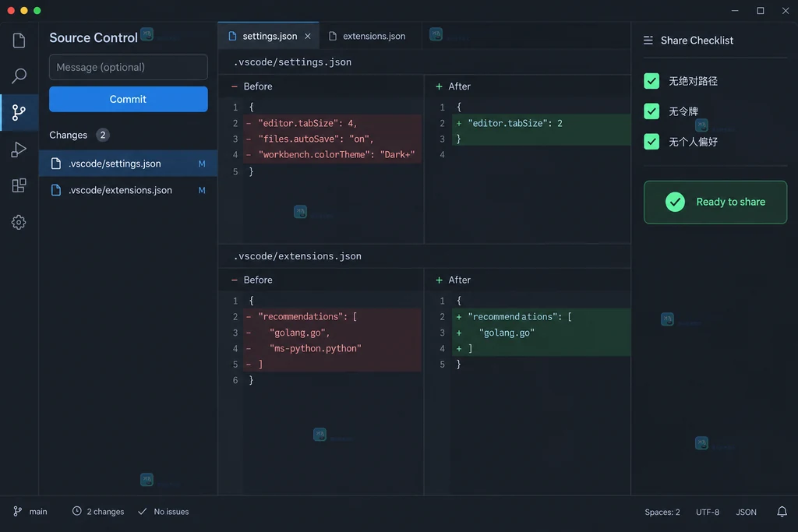The width and height of the screenshot is (798, 532).
Task: Open the Settings gear in activity bar
Action: (19, 222)
